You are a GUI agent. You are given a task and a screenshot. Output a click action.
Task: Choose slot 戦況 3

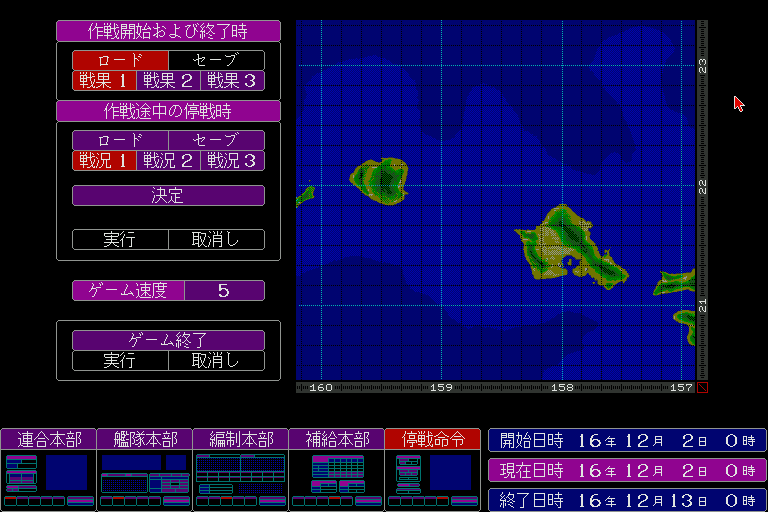coord(233,161)
